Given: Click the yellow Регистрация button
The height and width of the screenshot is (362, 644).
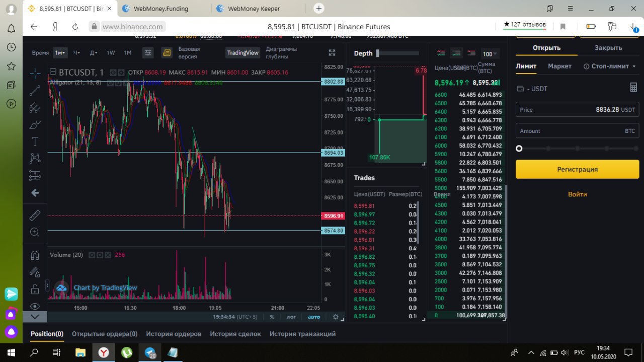Looking at the screenshot, I should (578, 169).
